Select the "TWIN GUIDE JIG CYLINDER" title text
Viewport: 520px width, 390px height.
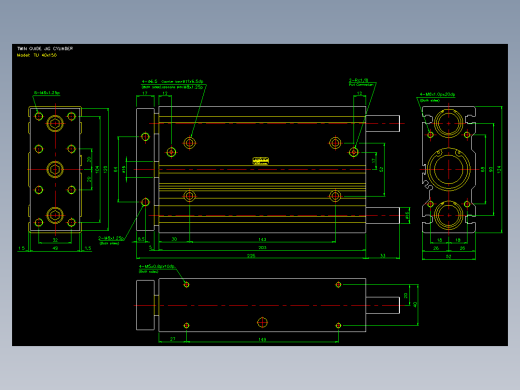tap(45, 49)
